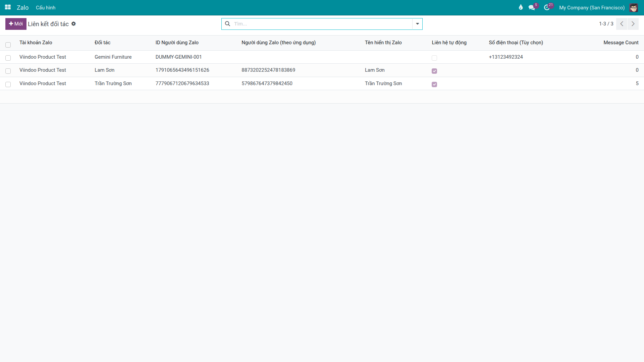Select the Gemini Furniture row checkbox

[8, 58]
